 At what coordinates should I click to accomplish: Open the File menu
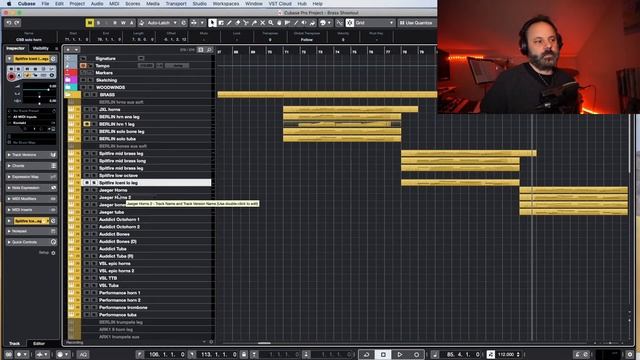click(x=45, y=4)
